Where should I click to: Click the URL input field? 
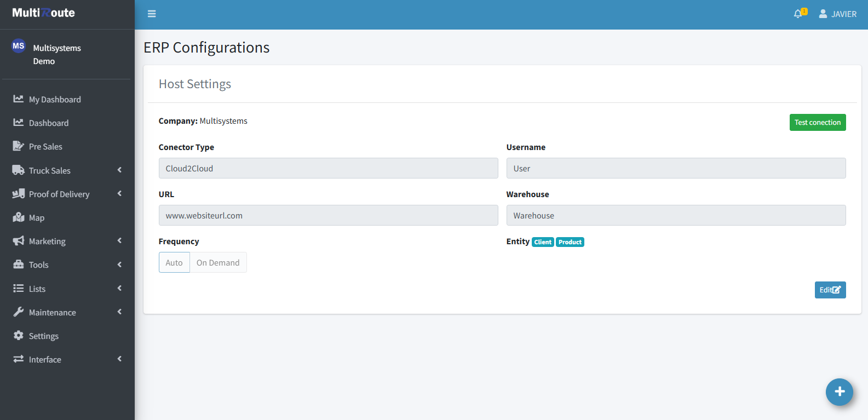[x=328, y=216]
